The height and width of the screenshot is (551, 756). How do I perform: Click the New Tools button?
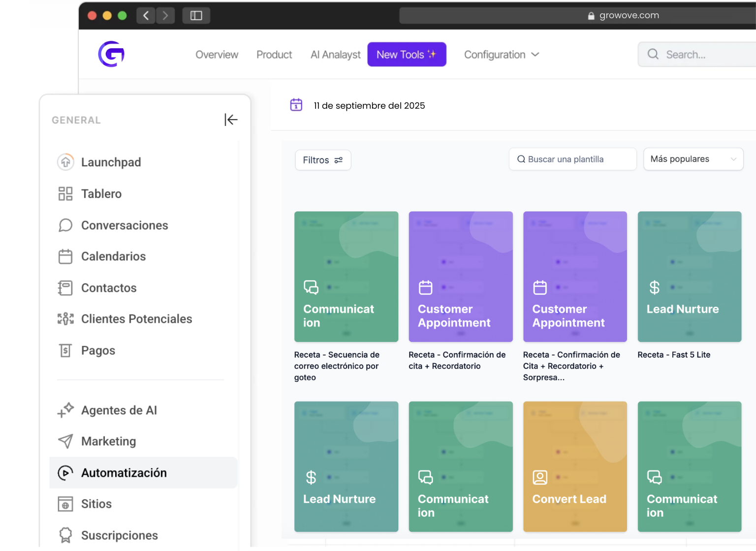407,55
